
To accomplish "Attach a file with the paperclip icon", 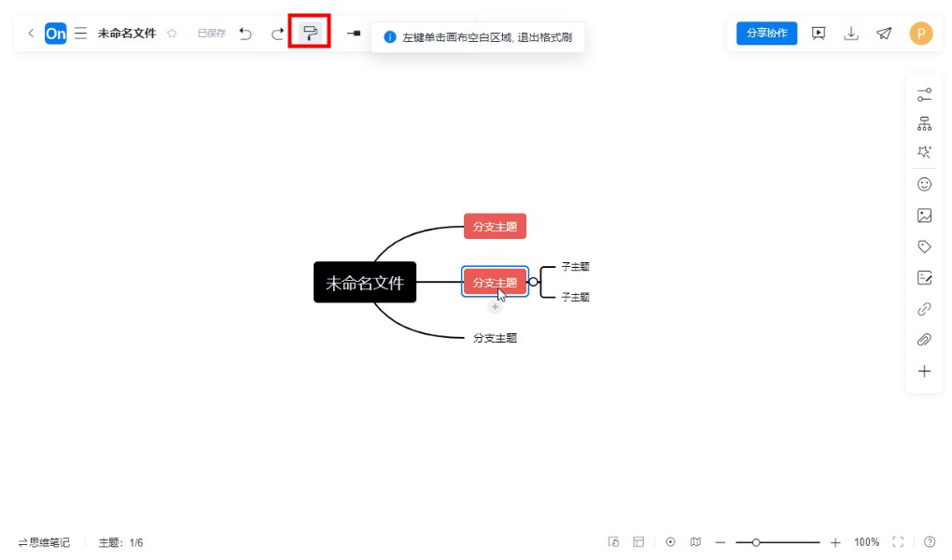I will click(924, 340).
